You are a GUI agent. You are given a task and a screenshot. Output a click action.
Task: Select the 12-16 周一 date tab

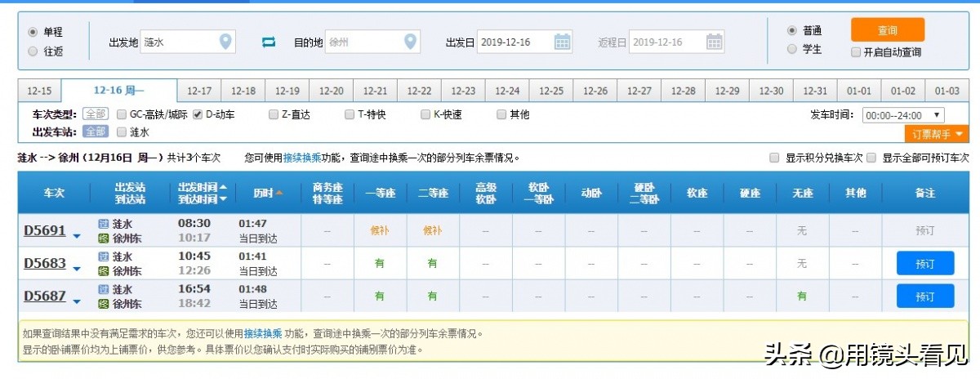(119, 90)
